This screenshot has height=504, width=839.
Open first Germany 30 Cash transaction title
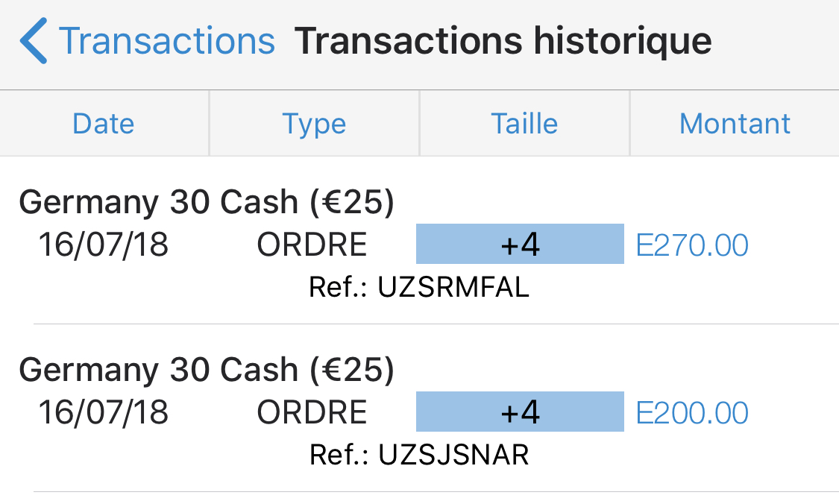pos(207,203)
